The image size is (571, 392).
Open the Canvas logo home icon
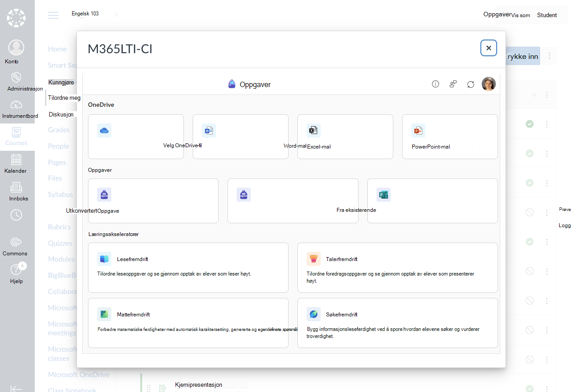[16, 18]
